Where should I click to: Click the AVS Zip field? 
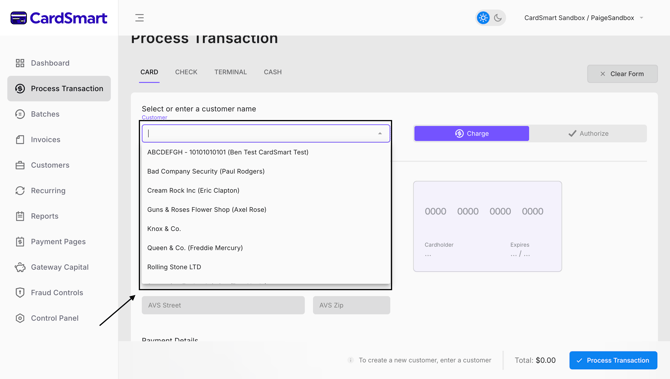point(351,305)
